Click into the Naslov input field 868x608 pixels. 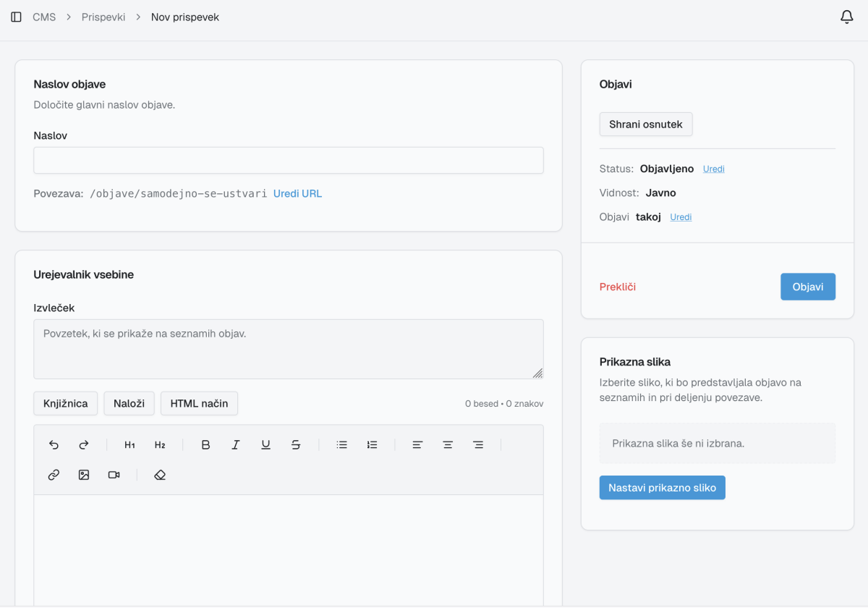pyautogui.click(x=288, y=161)
